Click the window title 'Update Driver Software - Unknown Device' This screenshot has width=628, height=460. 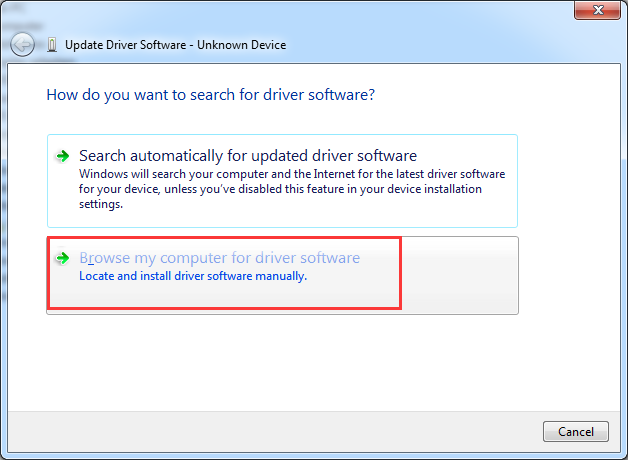175,45
